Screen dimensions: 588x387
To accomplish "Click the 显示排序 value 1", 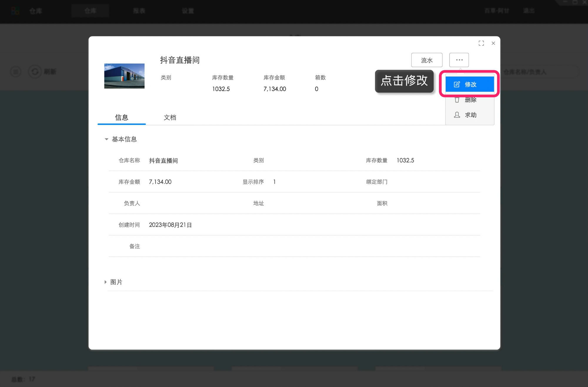I will (274, 182).
